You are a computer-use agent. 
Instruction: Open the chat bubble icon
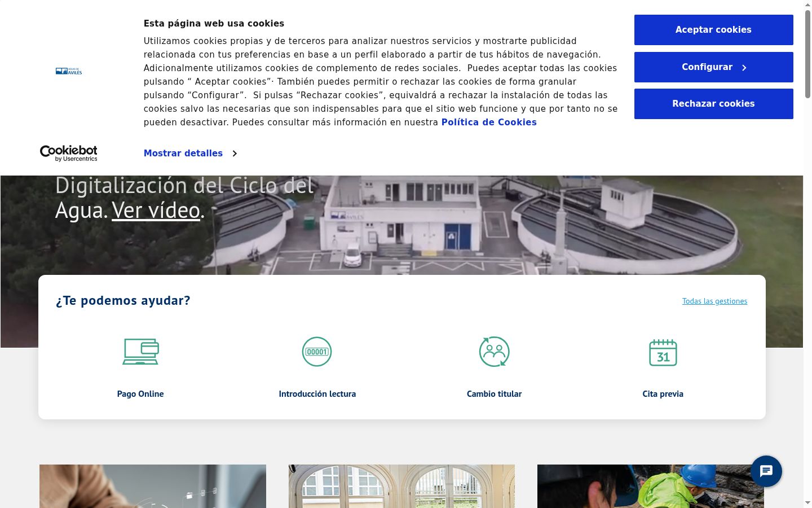(766, 471)
